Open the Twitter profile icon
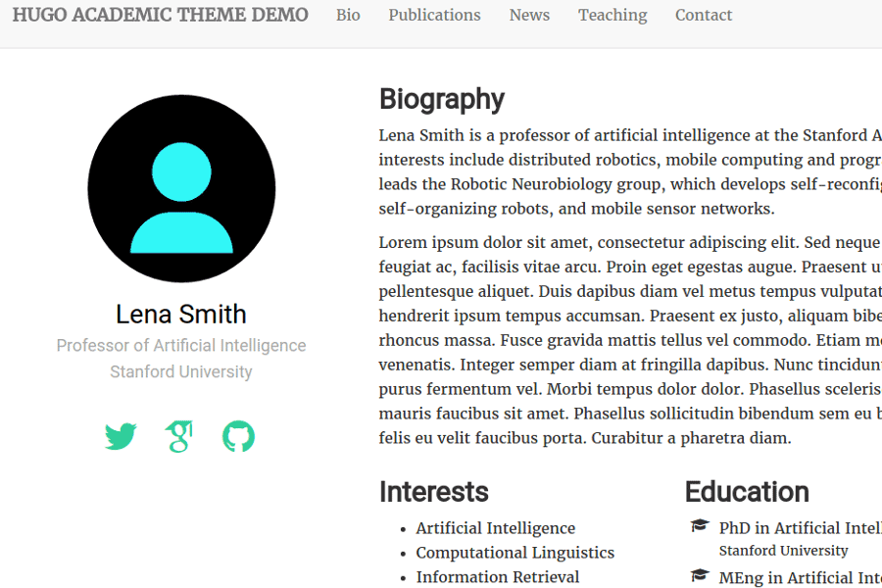The height and width of the screenshot is (588, 882). tap(121, 436)
